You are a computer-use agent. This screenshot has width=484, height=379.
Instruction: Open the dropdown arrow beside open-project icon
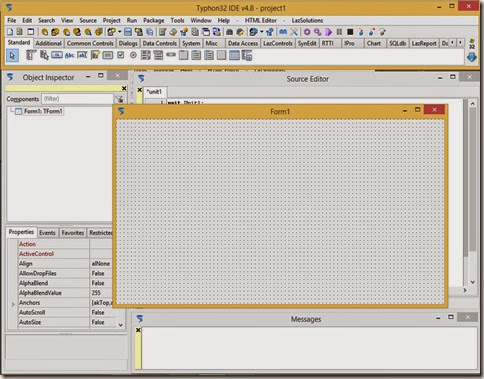[x=119, y=32]
